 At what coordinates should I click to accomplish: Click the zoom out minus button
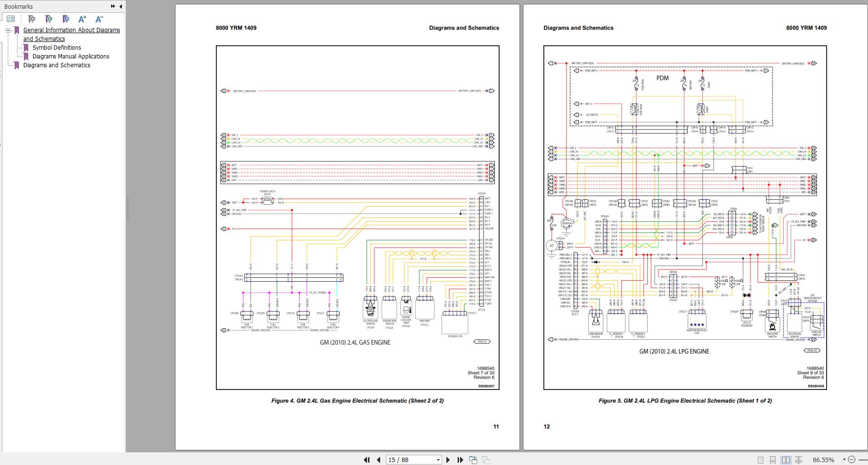(851, 460)
